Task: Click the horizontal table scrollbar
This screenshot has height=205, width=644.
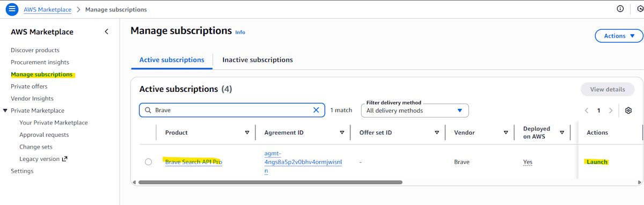Action: (x=270, y=182)
